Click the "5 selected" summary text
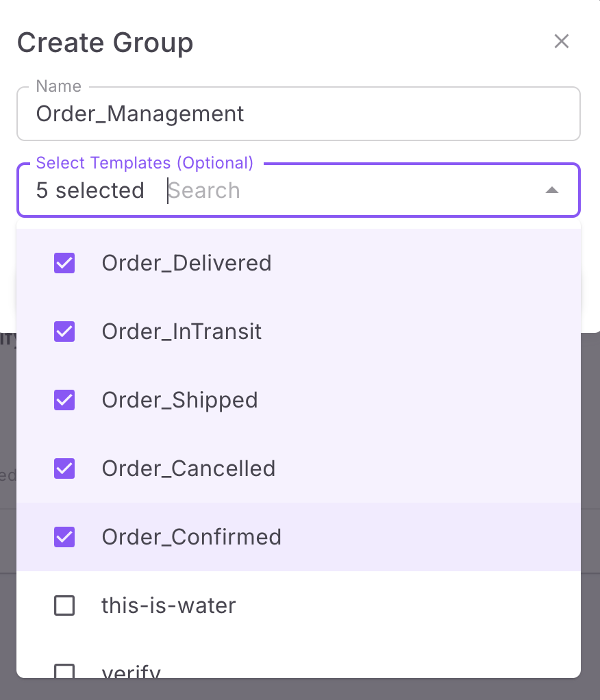The width and height of the screenshot is (600, 700). 90,190
